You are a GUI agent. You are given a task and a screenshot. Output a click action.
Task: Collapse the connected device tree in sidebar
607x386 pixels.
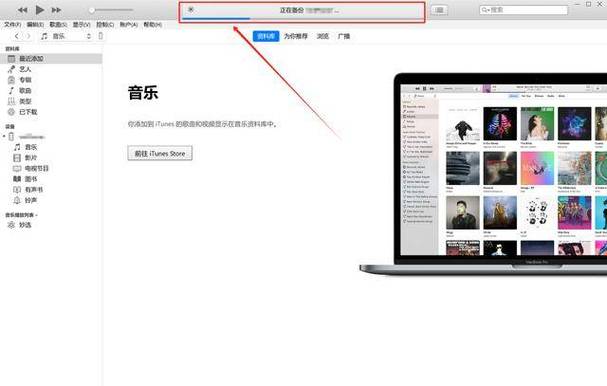tap(4, 136)
